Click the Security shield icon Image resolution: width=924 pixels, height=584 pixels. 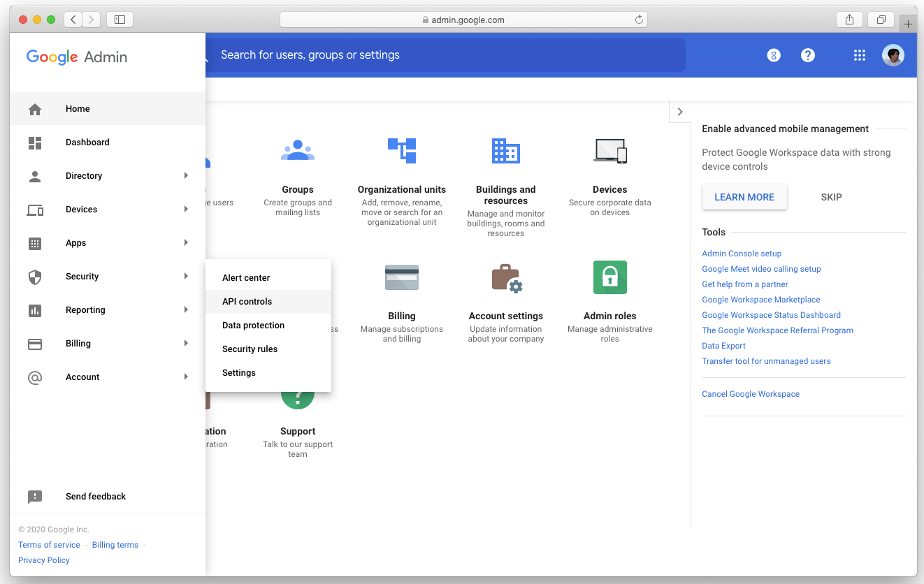[x=35, y=277]
